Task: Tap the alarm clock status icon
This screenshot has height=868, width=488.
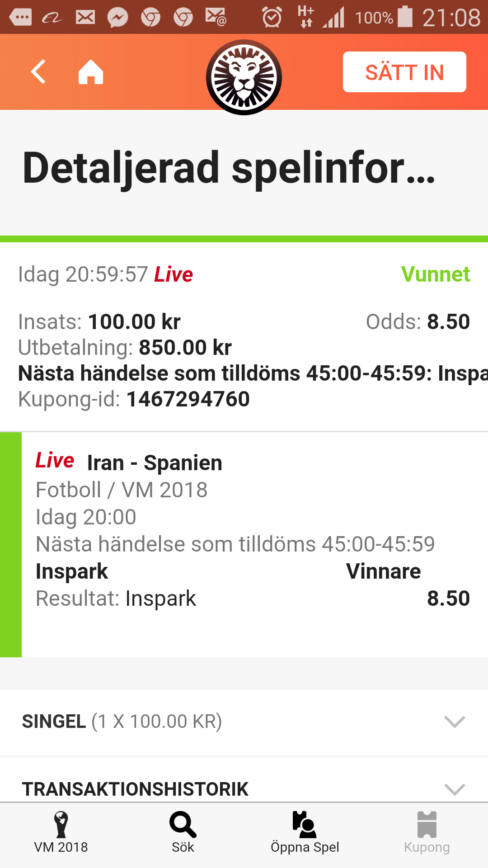Action: click(x=272, y=17)
